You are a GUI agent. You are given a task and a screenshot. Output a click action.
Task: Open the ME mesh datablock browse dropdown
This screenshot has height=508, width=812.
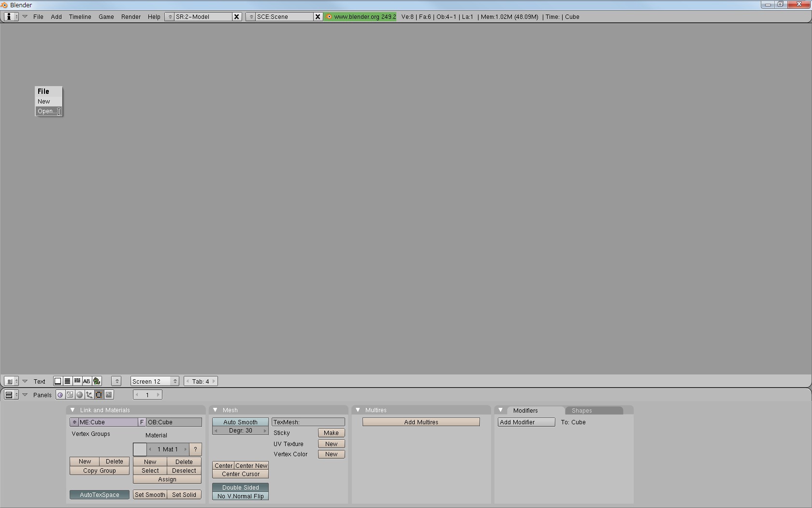coord(74,422)
